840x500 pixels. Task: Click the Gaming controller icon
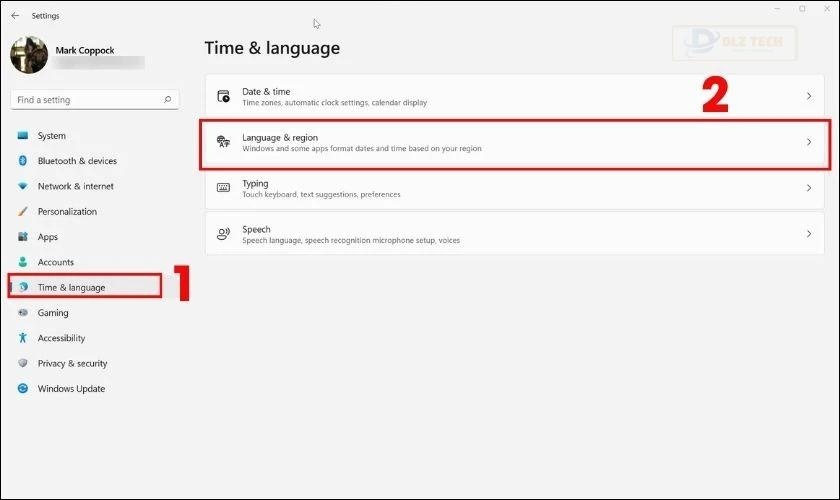click(22, 312)
